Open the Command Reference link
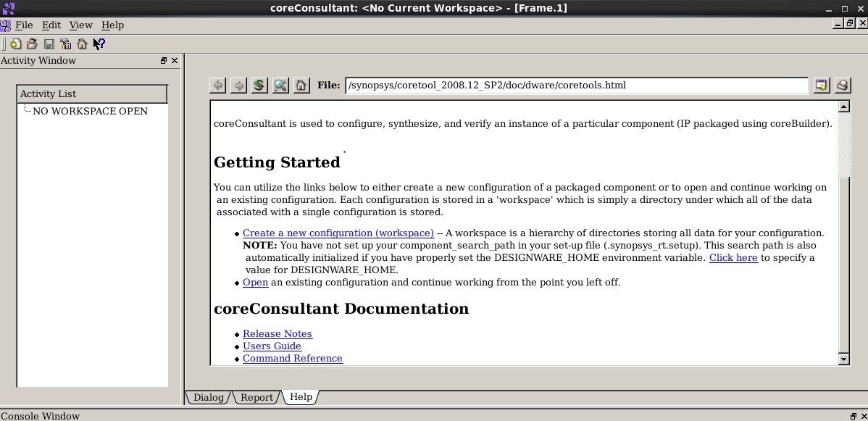 [x=293, y=359]
